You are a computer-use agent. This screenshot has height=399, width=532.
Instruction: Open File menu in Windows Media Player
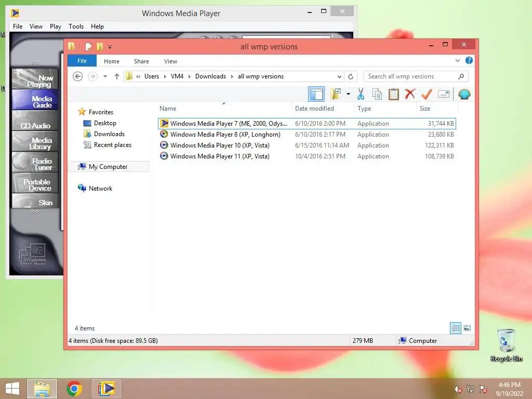(x=18, y=26)
